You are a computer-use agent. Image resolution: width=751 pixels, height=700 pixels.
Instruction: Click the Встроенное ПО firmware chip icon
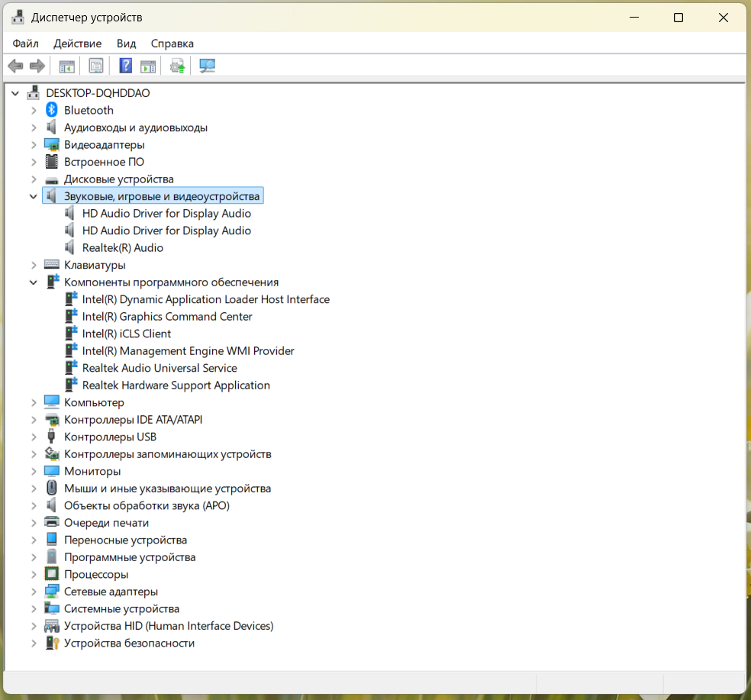(x=52, y=162)
